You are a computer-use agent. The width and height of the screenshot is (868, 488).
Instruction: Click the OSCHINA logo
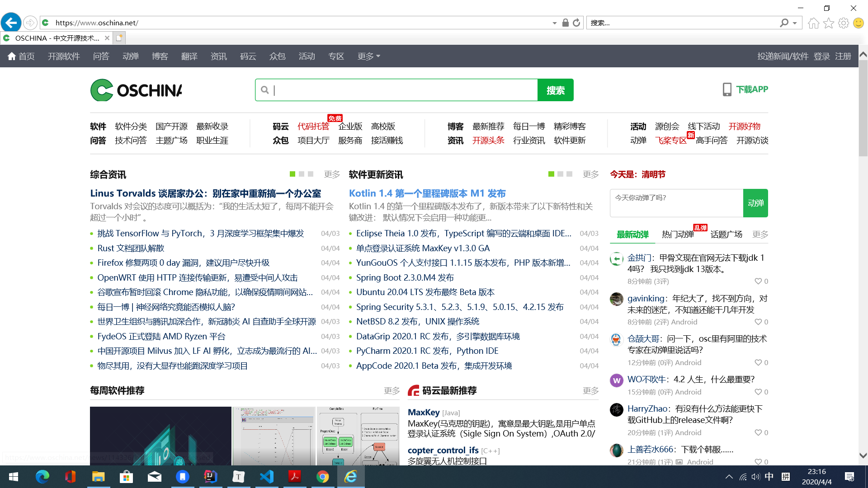point(136,90)
